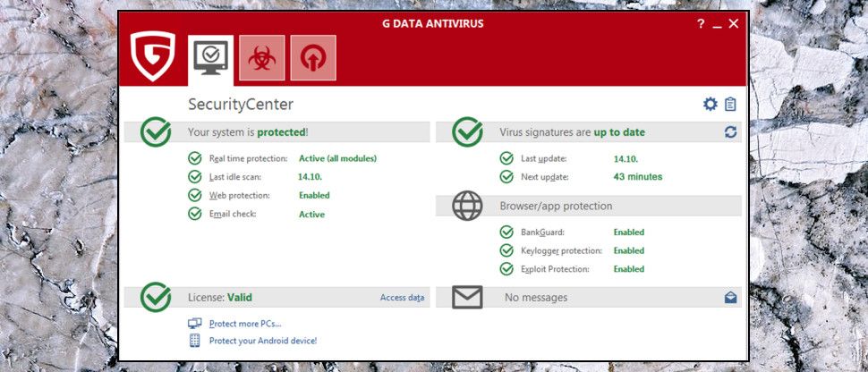Click the Keylogger protection Enabled status
Viewport: 868px width, 372px height.
point(628,250)
